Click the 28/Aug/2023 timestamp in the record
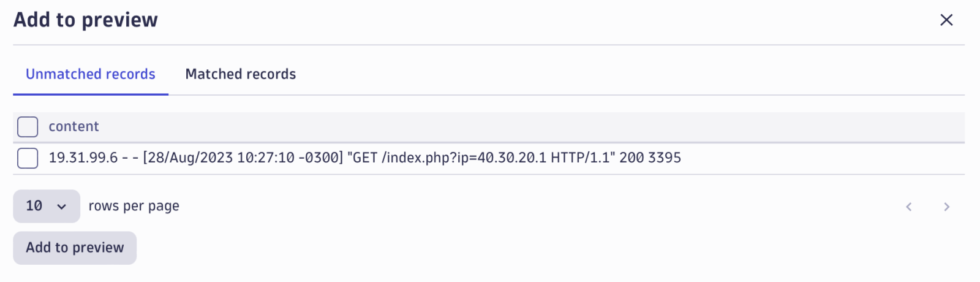This screenshot has height=282, width=980. (x=187, y=158)
